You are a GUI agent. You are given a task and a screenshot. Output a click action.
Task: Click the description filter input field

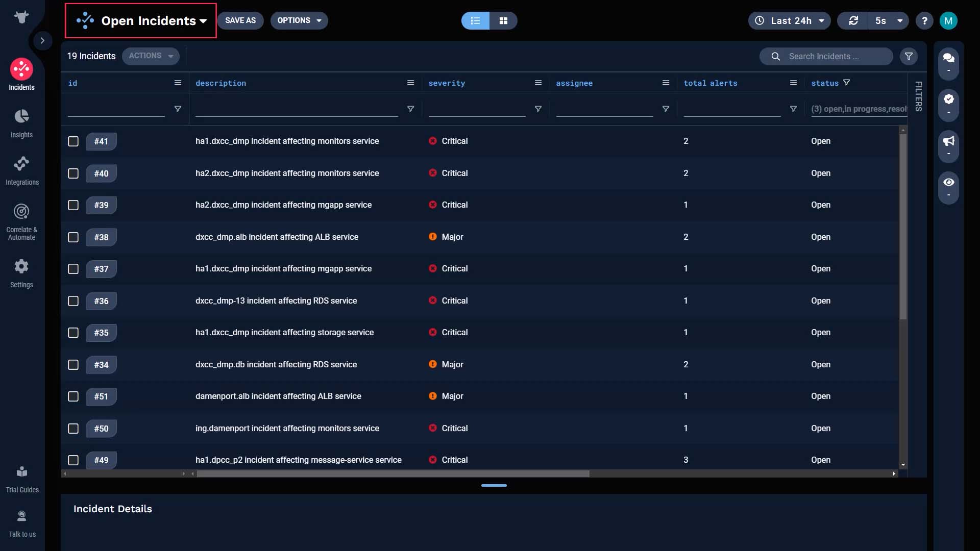coord(297,109)
